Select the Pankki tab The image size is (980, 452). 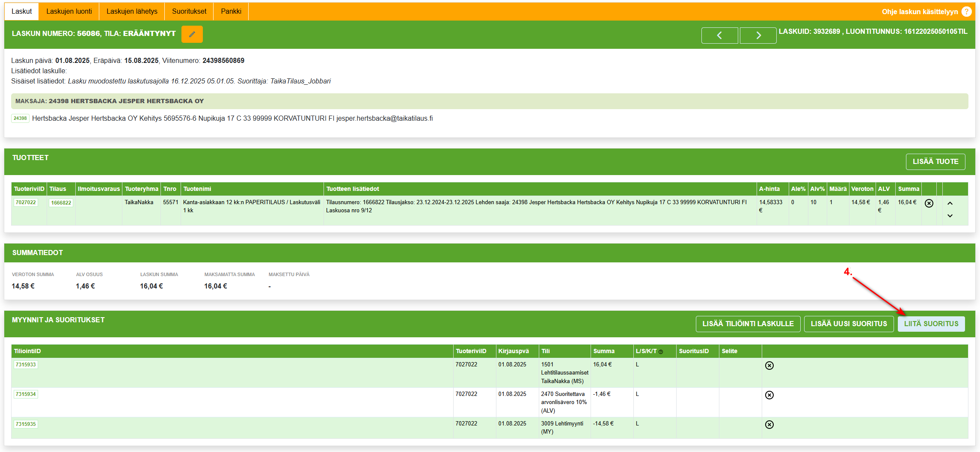pyautogui.click(x=231, y=12)
